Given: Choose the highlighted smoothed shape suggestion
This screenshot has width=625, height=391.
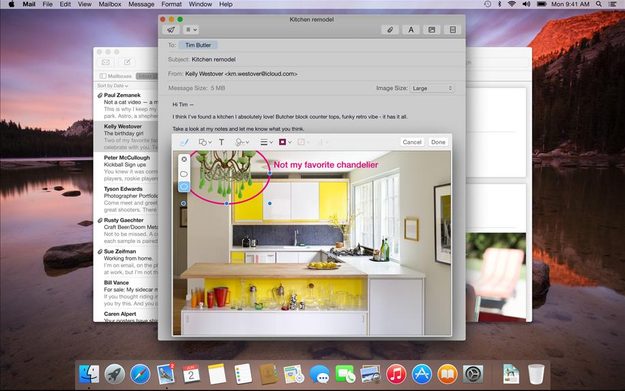Looking at the screenshot, I should coord(184,186).
